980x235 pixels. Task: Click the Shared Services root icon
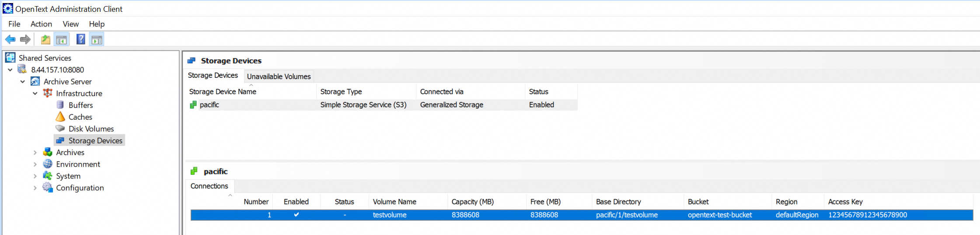pos(10,58)
